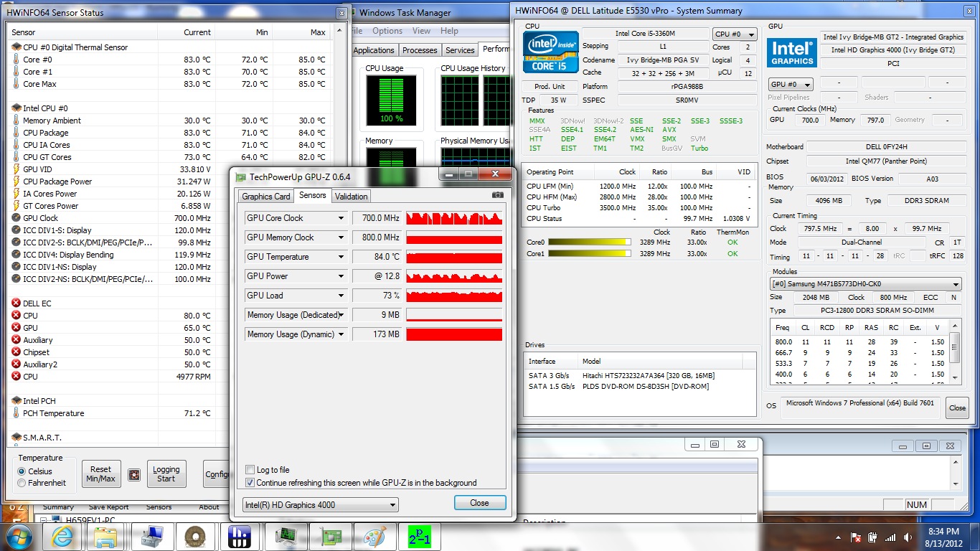The height and width of the screenshot is (551, 980).
Task: Open Task Manager Applications tab
Action: point(374,50)
